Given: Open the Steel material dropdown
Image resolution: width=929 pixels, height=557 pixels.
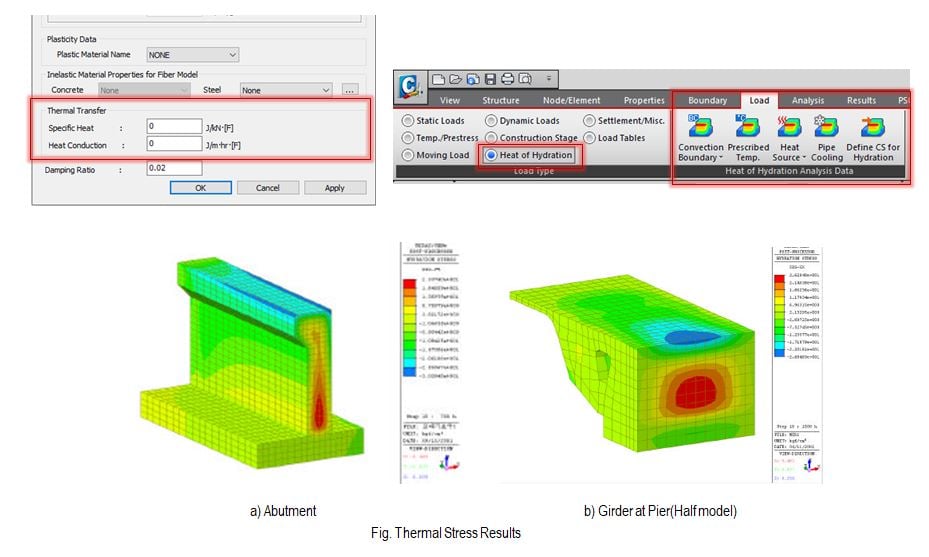Looking at the screenshot, I should click(x=285, y=90).
